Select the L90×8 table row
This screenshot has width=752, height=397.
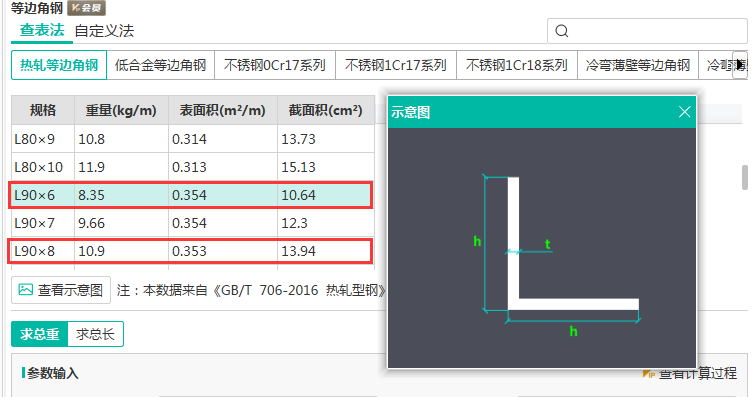pos(190,251)
